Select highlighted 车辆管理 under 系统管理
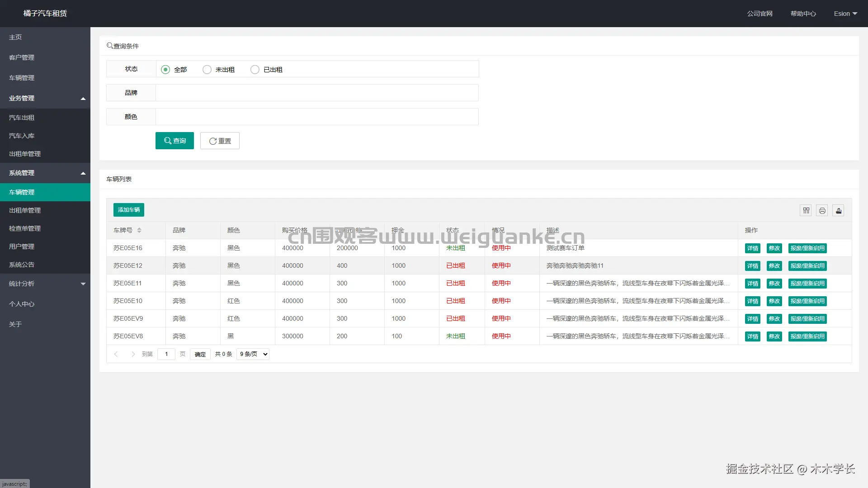This screenshot has width=868, height=488. pyautogui.click(x=45, y=192)
